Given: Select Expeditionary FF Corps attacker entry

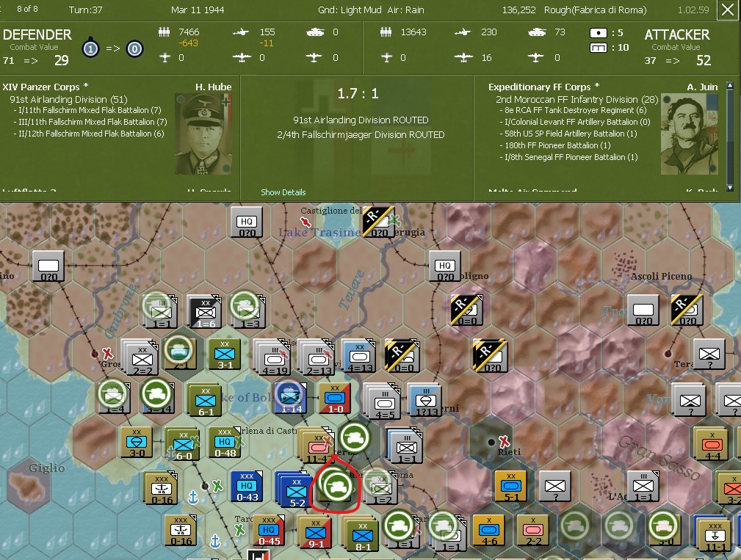Looking at the screenshot, I should (x=543, y=87).
